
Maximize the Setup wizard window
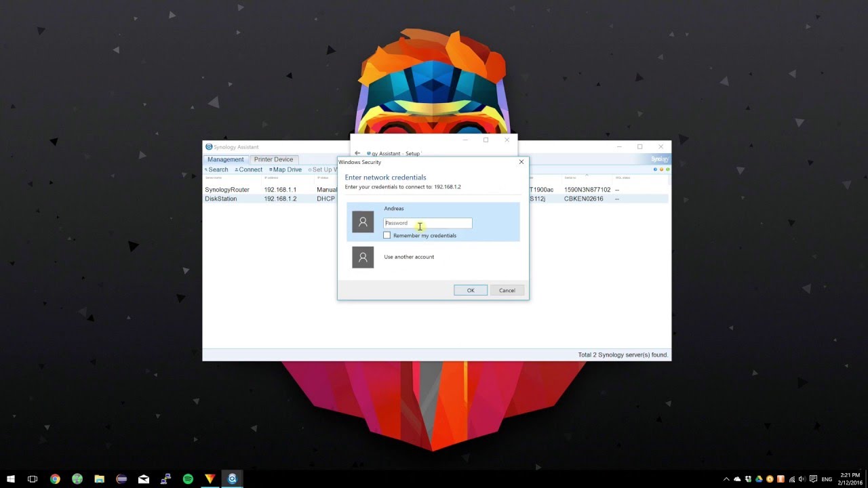pyautogui.click(x=486, y=140)
